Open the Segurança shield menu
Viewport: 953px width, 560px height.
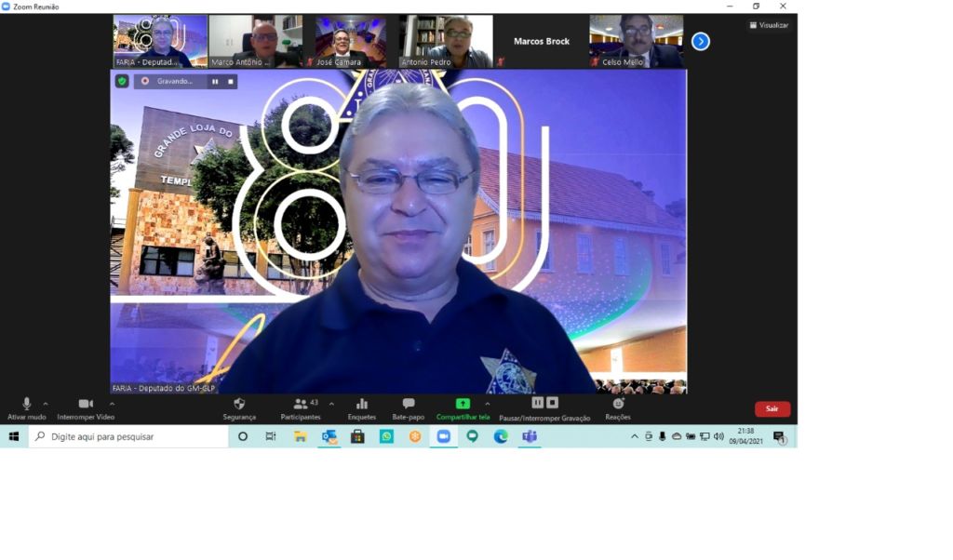pos(239,408)
